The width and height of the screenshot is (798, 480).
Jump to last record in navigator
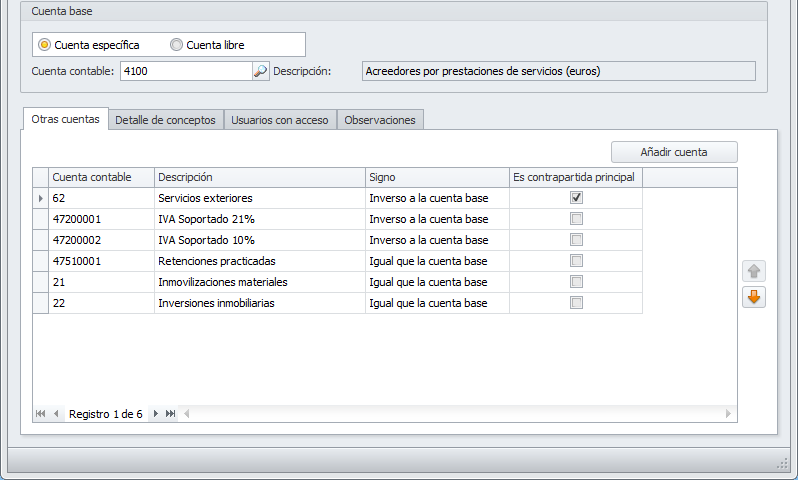[x=171, y=413]
